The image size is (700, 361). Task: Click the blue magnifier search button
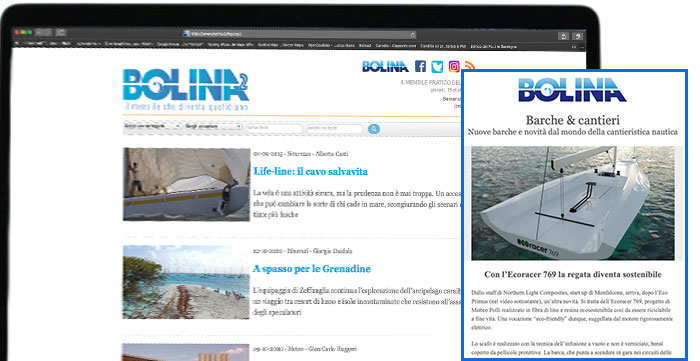[x=374, y=129]
